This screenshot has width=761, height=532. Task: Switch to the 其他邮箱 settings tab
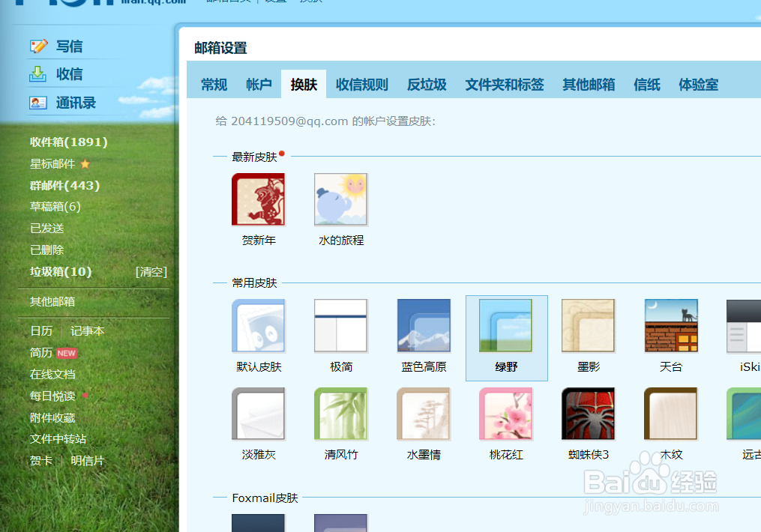pyautogui.click(x=589, y=85)
